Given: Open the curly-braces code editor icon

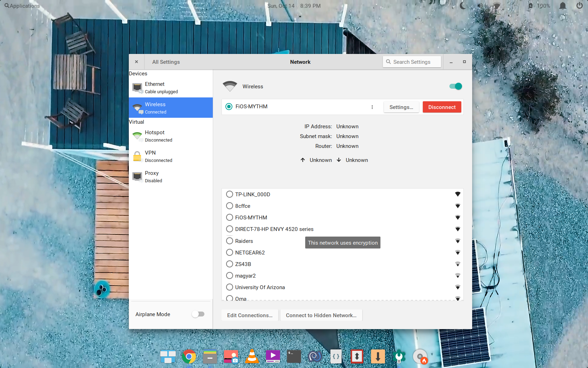Looking at the screenshot, I should 336,356.
